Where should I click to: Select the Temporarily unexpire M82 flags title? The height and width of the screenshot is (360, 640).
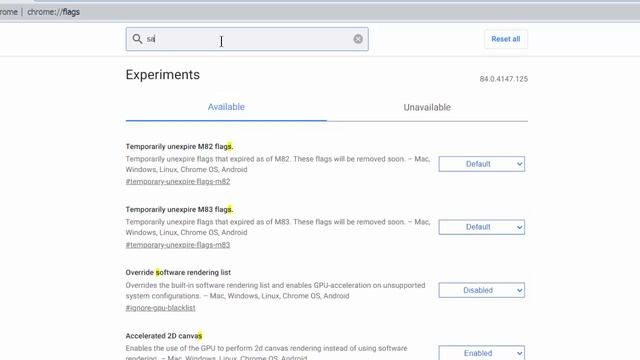click(180, 147)
